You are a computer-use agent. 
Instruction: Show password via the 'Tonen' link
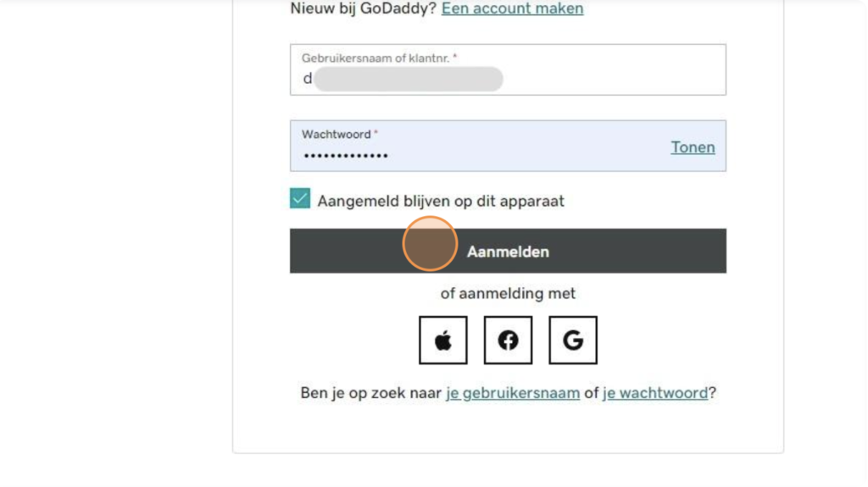[693, 147]
